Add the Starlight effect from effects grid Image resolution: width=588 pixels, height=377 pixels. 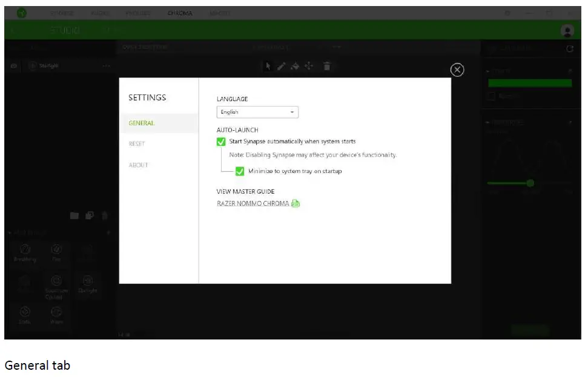click(x=88, y=286)
